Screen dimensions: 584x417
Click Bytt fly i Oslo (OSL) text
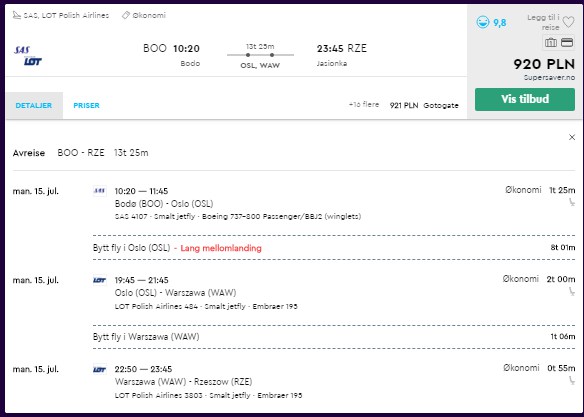point(131,248)
